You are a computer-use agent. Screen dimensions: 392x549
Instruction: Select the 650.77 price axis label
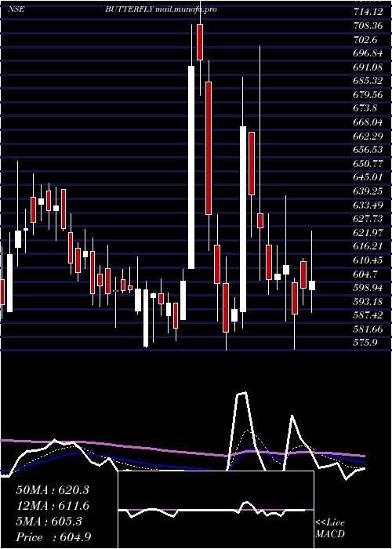pyautogui.click(x=368, y=163)
